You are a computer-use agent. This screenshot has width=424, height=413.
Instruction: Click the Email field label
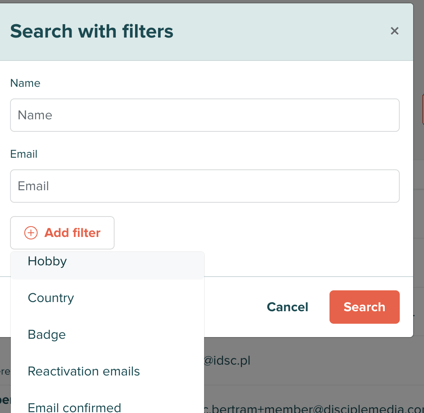click(24, 154)
